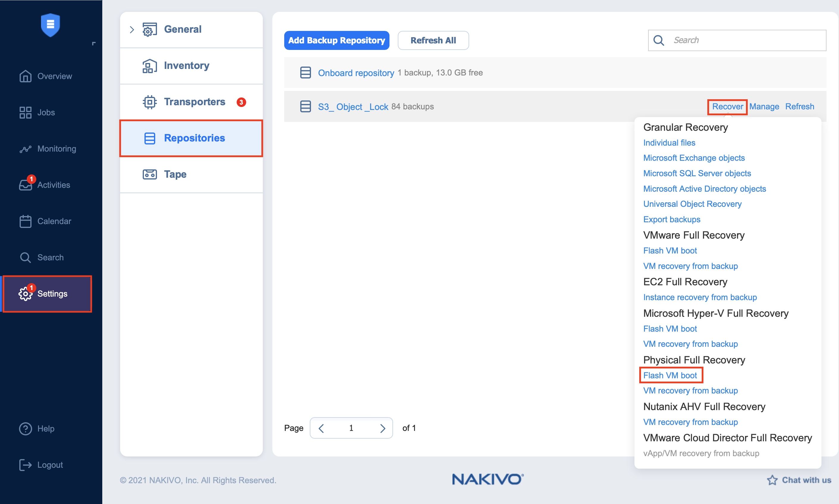The height and width of the screenshot is (504, 839).
Task: Click the Help label in sidebar
Action: 46,429
